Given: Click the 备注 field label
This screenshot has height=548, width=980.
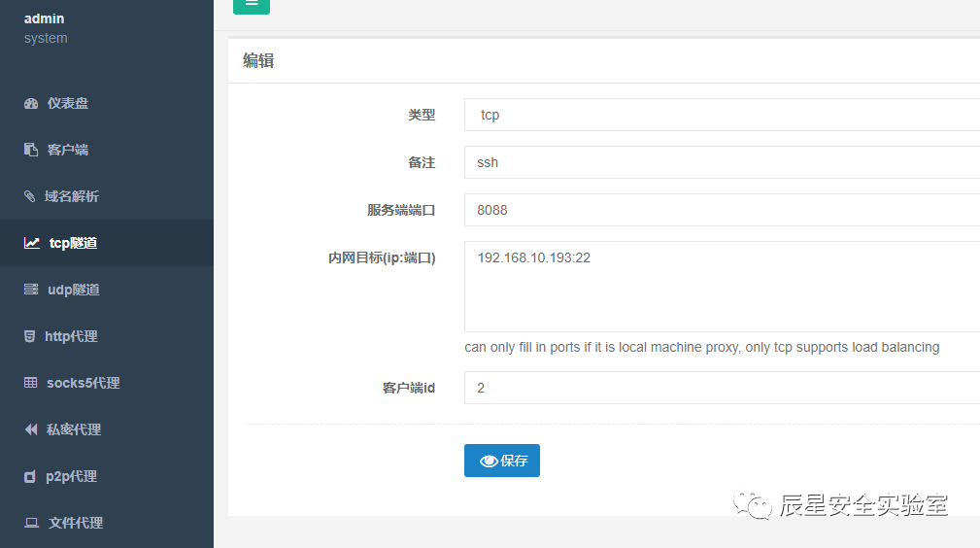Looking at the screenshot, I should [x=422, y=162].
